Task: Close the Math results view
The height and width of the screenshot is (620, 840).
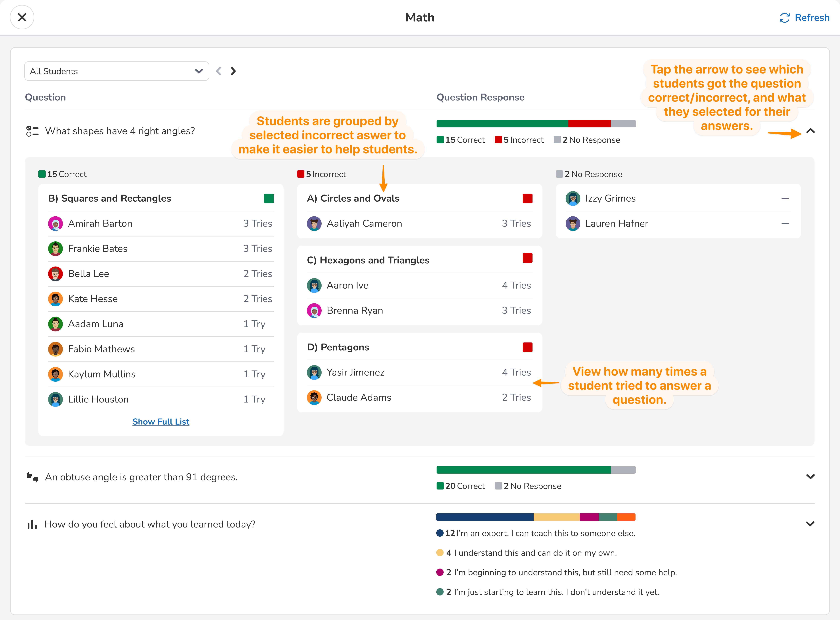Action: click(22, 17)
